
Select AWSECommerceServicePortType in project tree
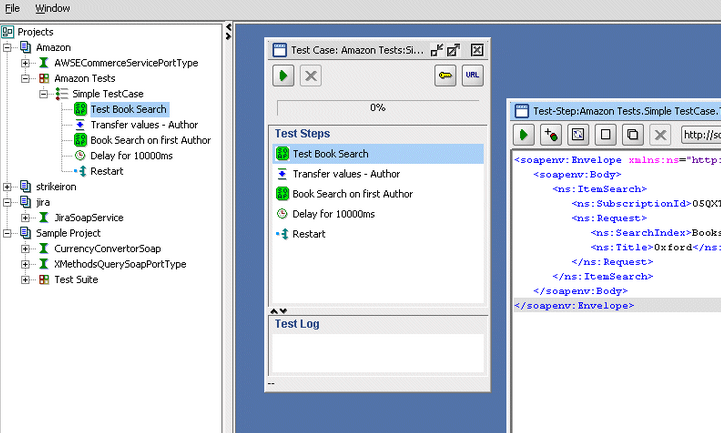point(126,63)
